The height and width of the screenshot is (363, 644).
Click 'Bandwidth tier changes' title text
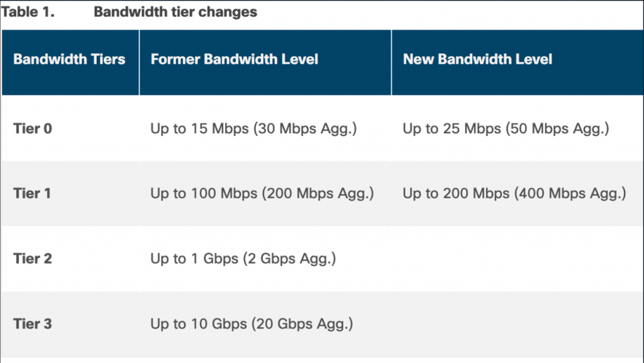tap(175, 13)
